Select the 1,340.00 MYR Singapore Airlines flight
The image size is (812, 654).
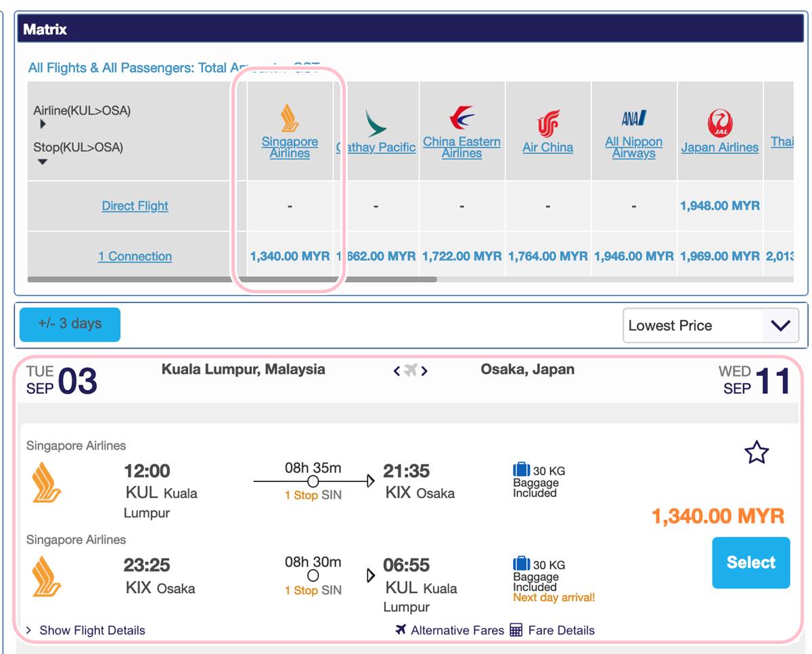click(x=751, y=563)
